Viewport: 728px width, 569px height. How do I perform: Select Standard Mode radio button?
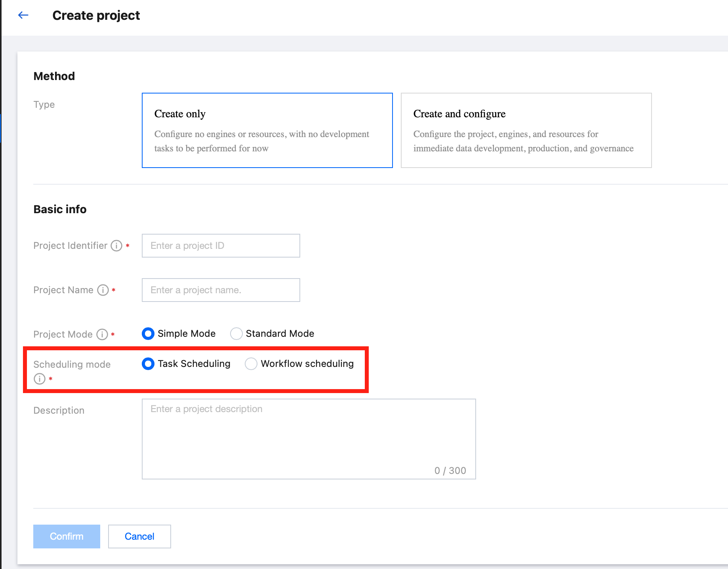point(236,334)
